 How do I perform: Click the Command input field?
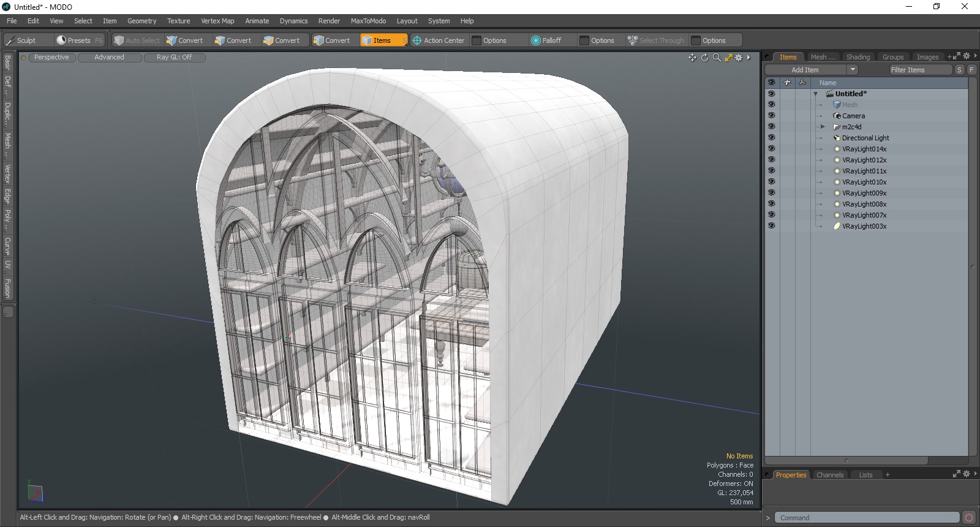tap(867, 518)
